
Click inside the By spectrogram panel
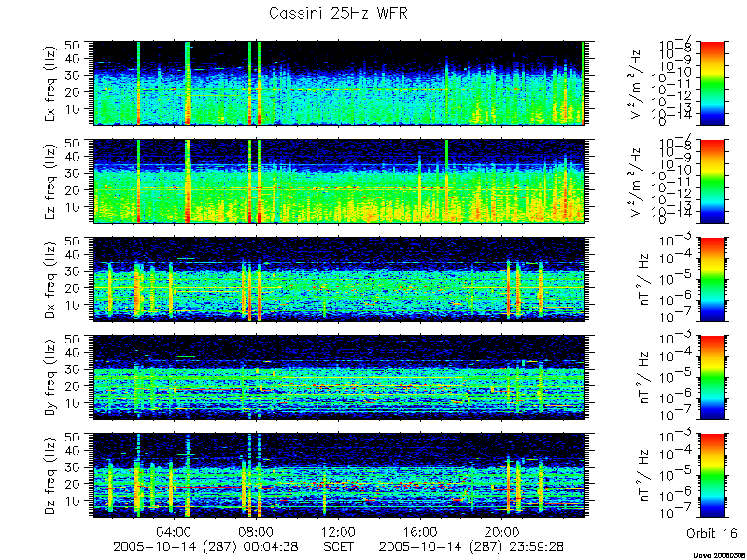(338, 377)
